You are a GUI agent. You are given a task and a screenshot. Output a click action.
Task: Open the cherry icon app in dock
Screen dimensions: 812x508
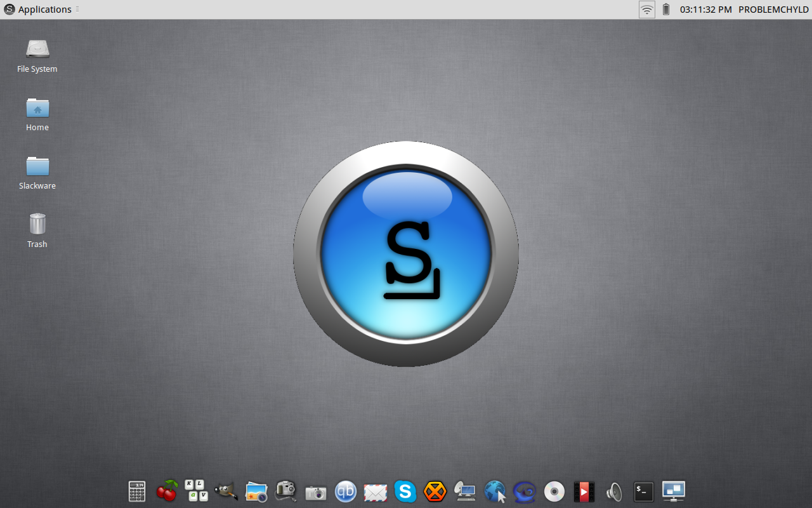(x=167, y=491)
